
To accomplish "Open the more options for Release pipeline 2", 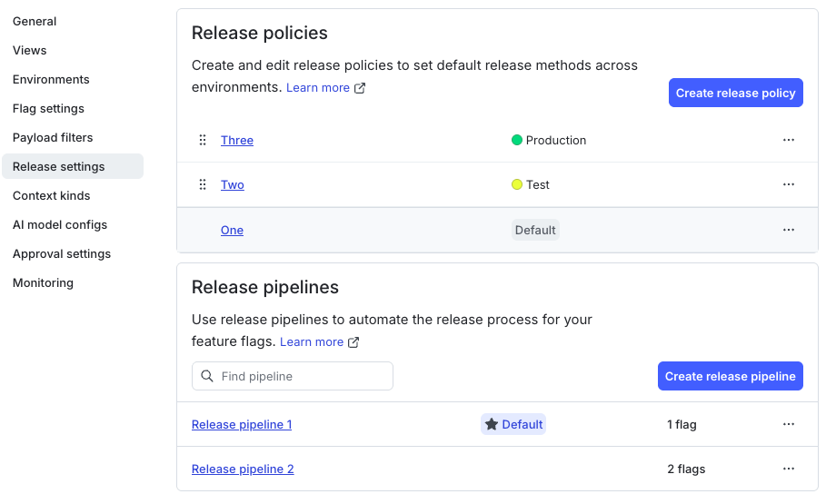I will coord(788,469).
